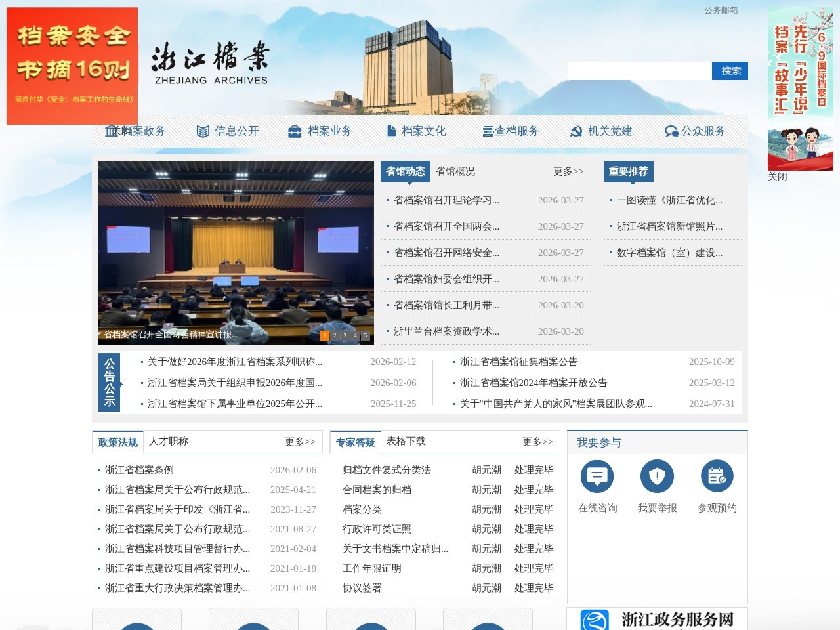840x630 pixels.
Task: Go to carousel slide 2
Action: point(335,335)
